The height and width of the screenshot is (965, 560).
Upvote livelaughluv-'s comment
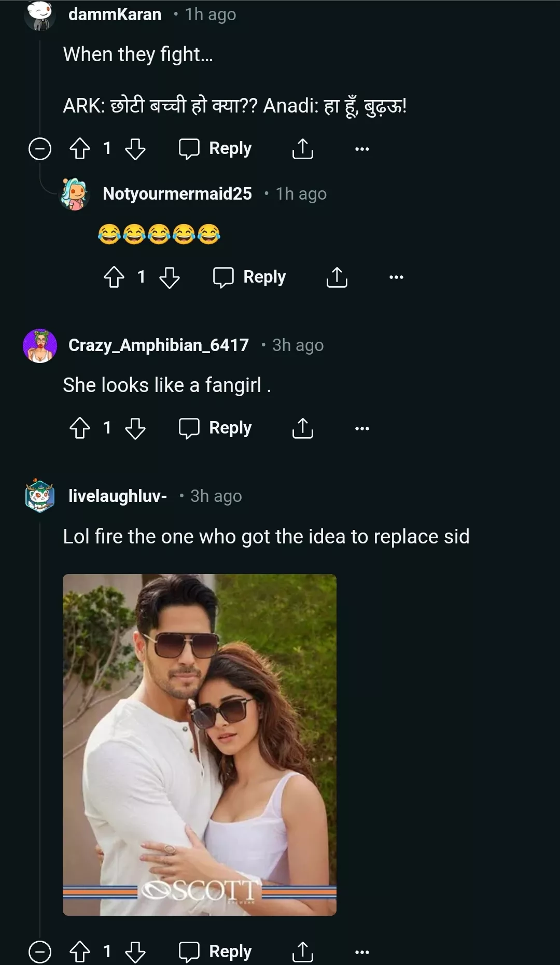80,952
